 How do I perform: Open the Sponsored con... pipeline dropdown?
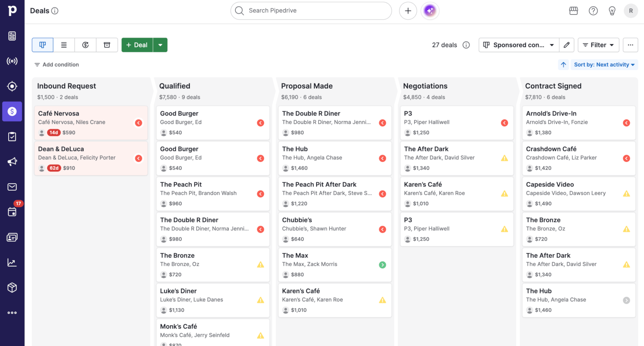[x=519, y=45]
